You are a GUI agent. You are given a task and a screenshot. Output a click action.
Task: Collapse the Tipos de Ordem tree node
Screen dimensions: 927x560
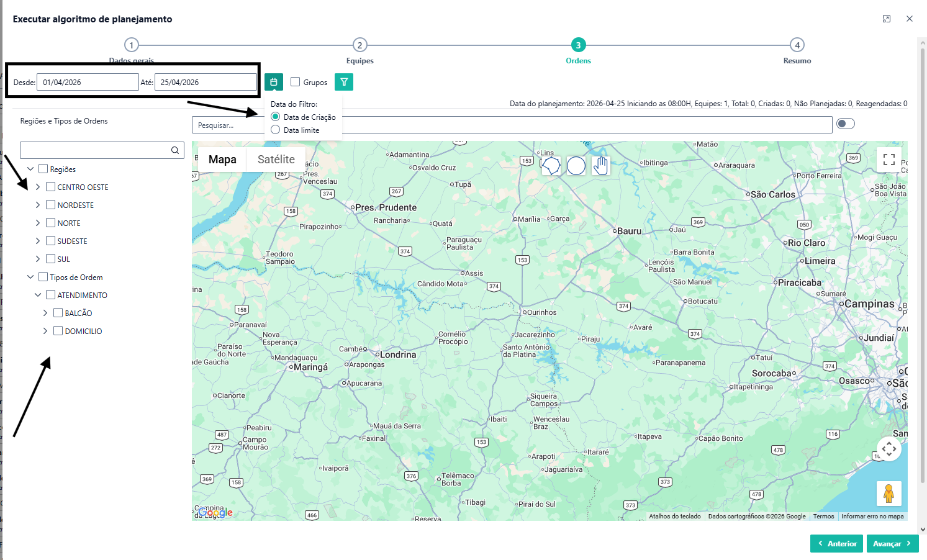pyautogui.click(x=30, y=277)
